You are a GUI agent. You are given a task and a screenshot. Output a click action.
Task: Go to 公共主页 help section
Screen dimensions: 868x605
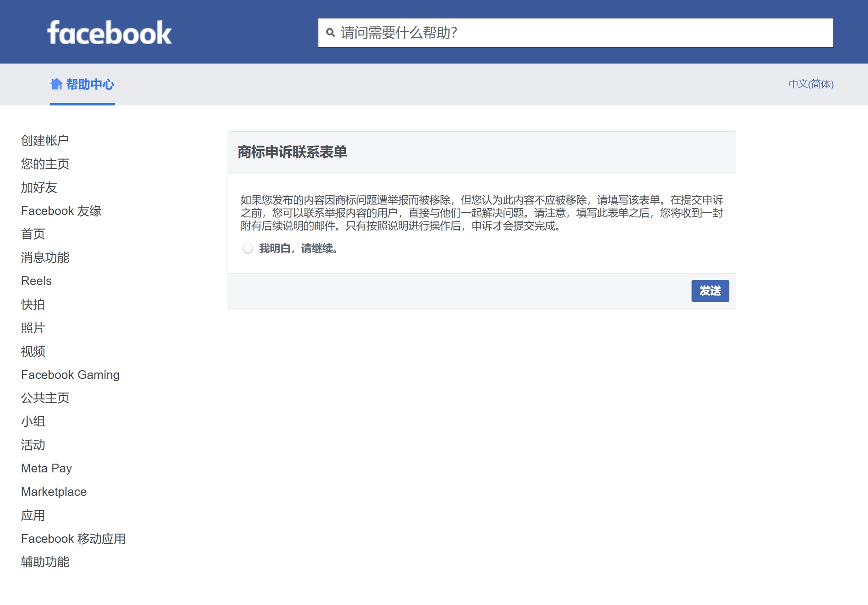(x=45, y=398)
